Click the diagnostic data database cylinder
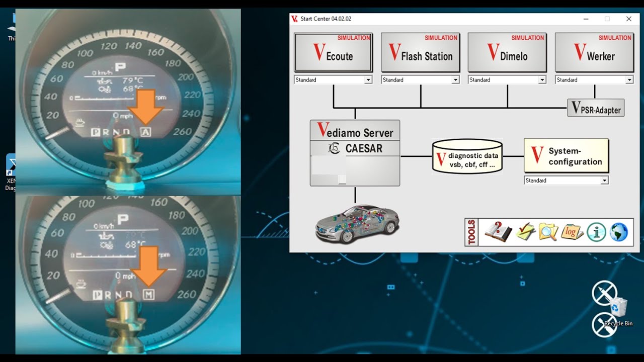Screen dimensions: 644x362 [x=467, y=156]
